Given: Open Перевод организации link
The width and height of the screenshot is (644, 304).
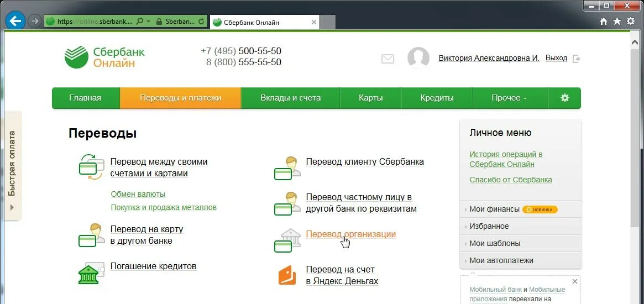Looking at the screenshot, I should click(351, 234).
